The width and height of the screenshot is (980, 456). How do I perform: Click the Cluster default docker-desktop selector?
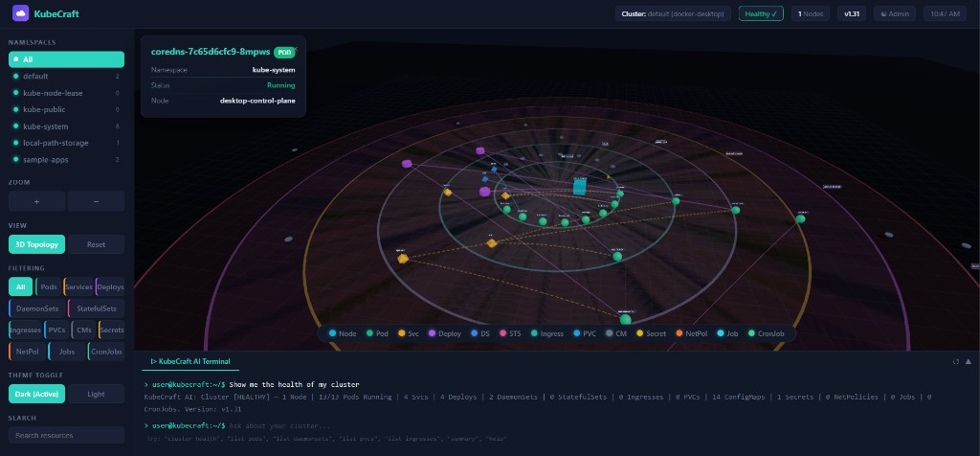coord(673,13)
